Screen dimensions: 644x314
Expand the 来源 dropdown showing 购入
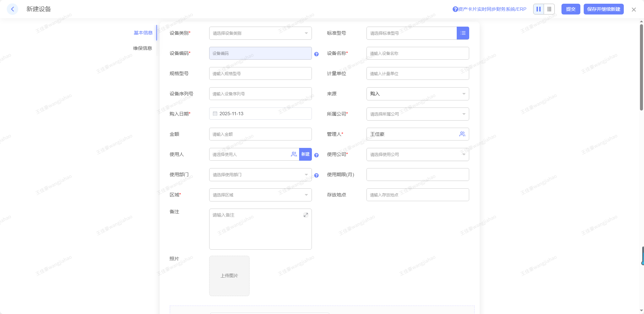pos(417,94)
